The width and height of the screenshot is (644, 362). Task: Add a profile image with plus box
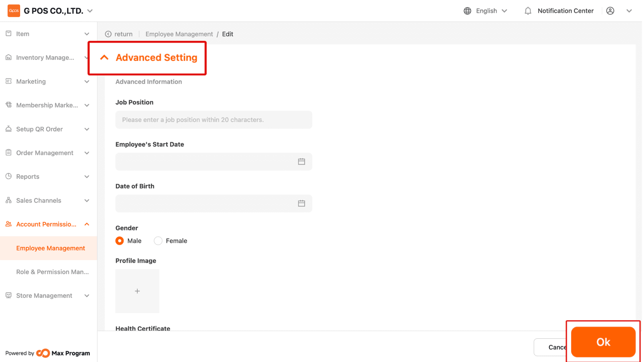pyautogui.click(x=138, y=292)
